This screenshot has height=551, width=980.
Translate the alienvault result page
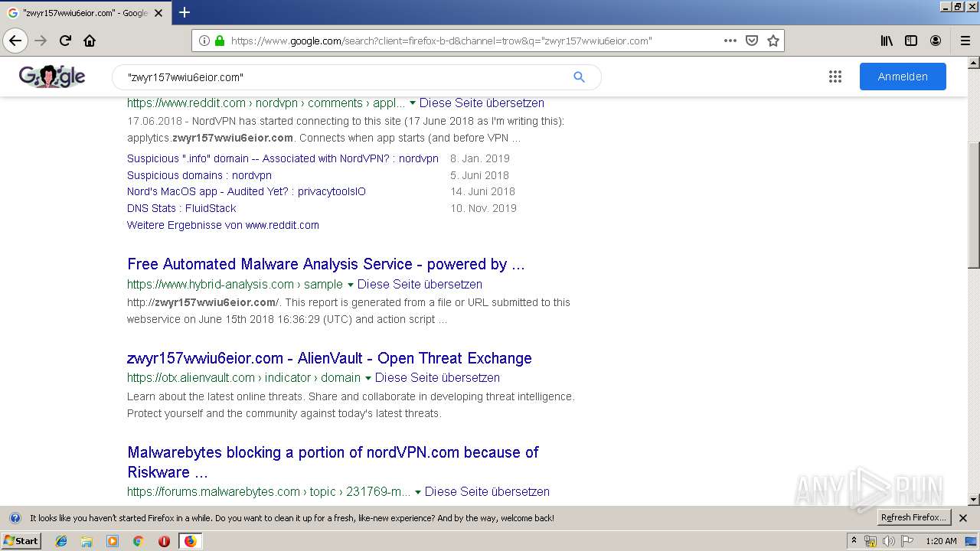(437, 377)
